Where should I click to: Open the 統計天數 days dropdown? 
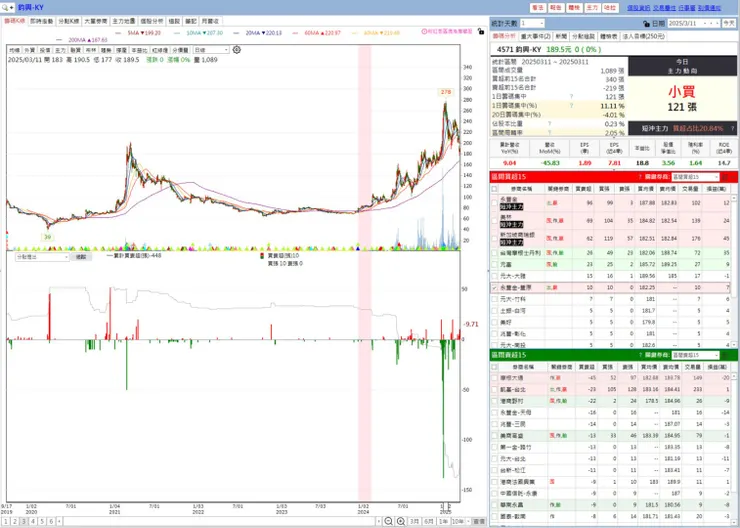532,24
